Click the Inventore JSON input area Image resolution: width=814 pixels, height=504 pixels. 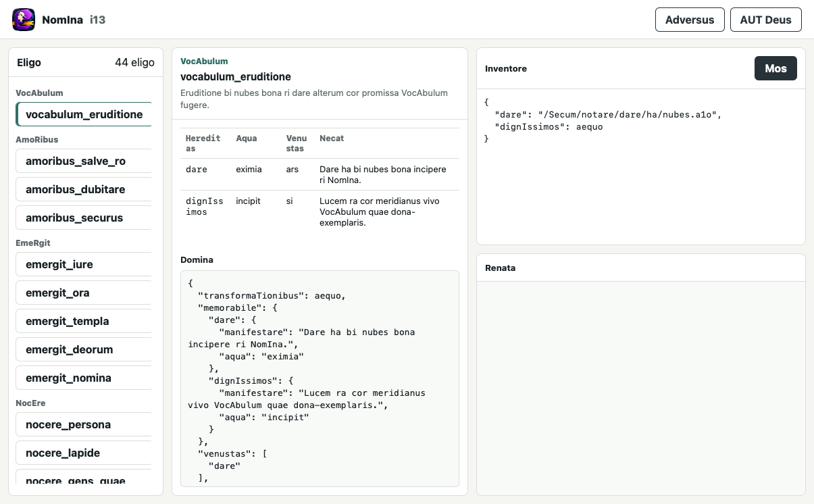(x=640, y=166)
